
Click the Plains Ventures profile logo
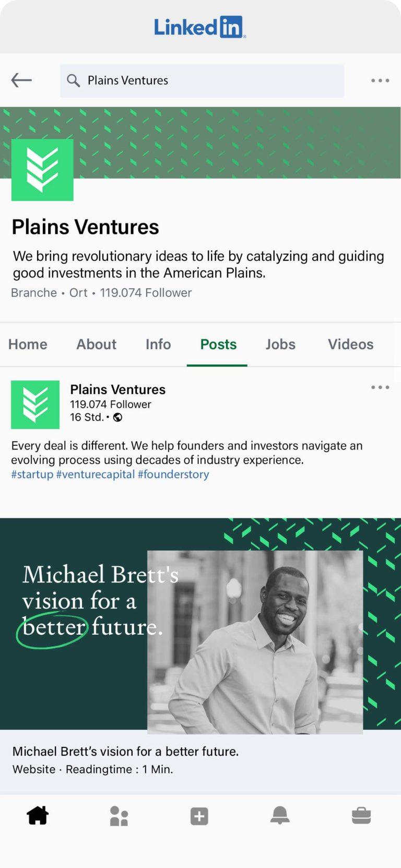42,170
